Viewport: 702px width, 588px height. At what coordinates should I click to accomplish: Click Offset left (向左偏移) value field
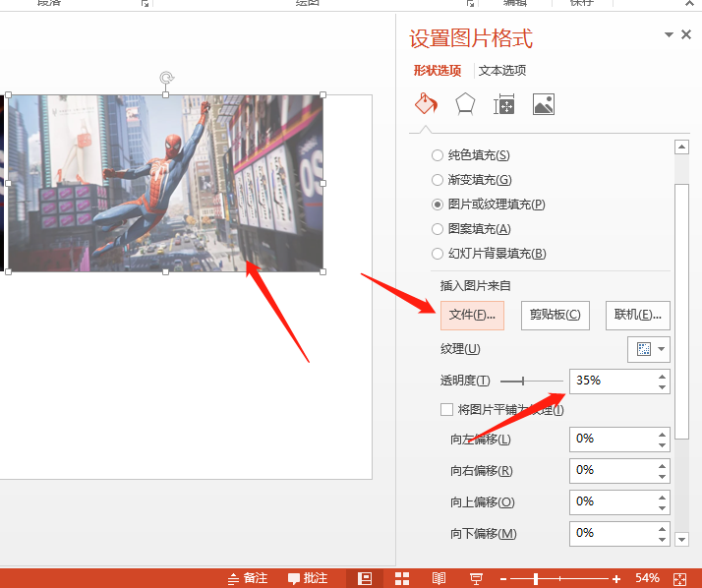tap(613, 440)
